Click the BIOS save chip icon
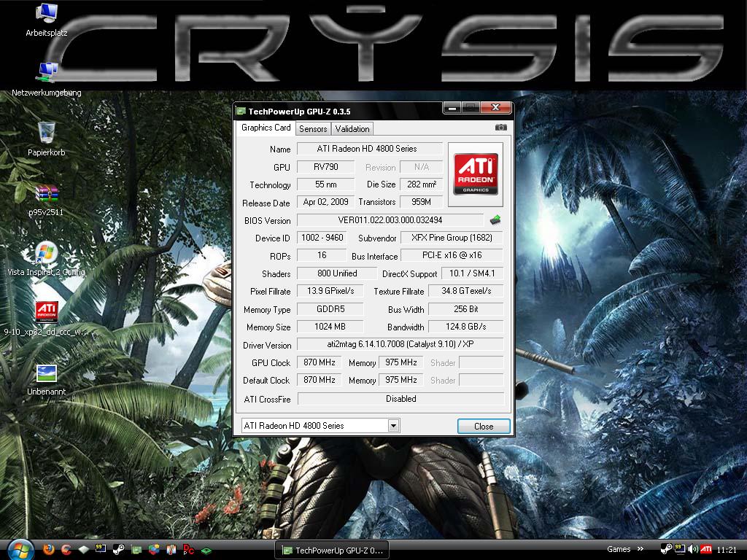Image resolution: width=747 pixels, height=560 pixels. (495, 220)
